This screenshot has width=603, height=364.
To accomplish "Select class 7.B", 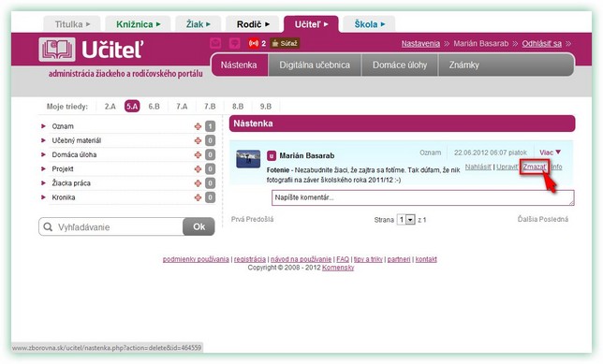I will click(x=210, y=107).
